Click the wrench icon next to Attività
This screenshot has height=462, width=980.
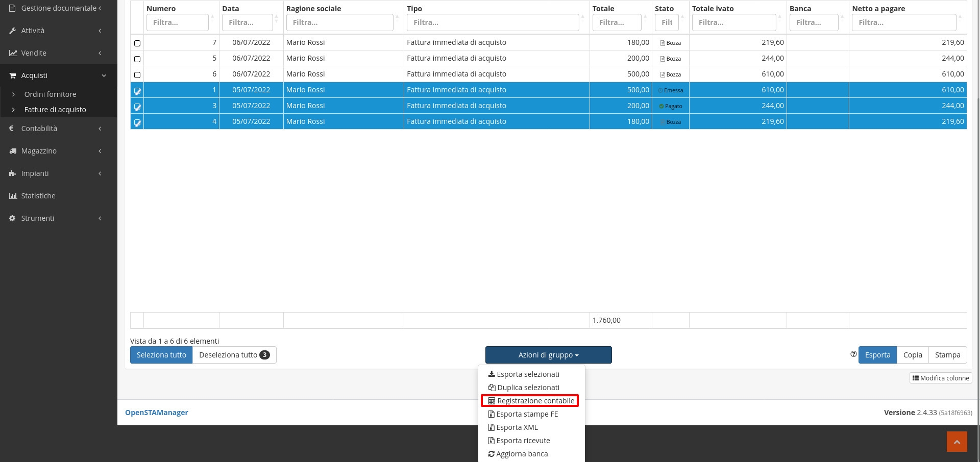coord(13,31)
